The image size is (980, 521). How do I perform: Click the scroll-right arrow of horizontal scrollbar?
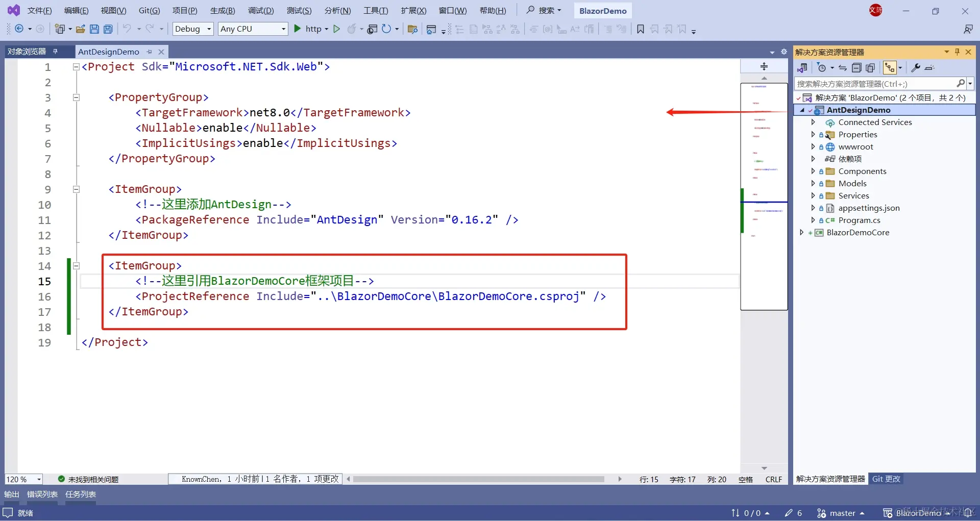[x=620, y=479]
